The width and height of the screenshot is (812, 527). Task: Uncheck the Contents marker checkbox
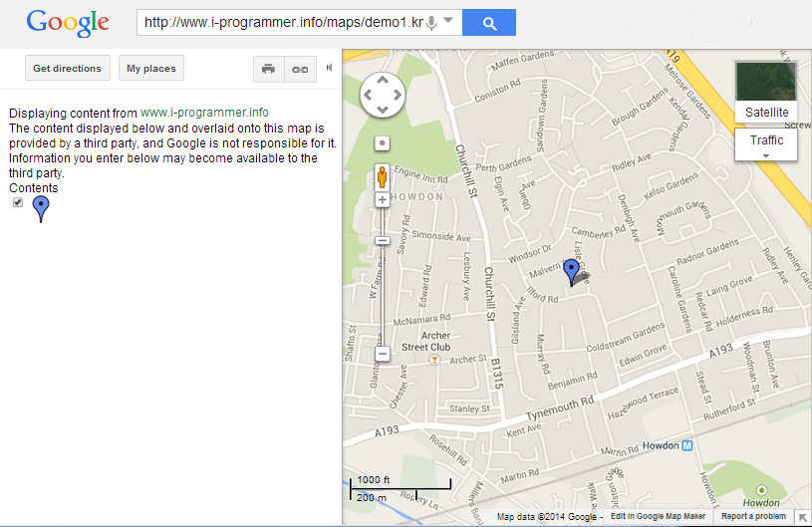[x=18, y=202]
